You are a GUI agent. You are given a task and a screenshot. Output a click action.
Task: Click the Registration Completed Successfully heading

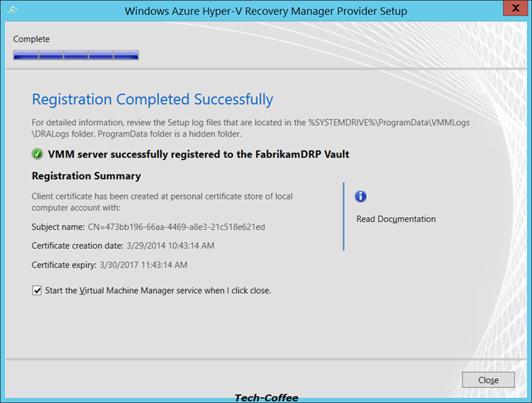coord(153,99)
